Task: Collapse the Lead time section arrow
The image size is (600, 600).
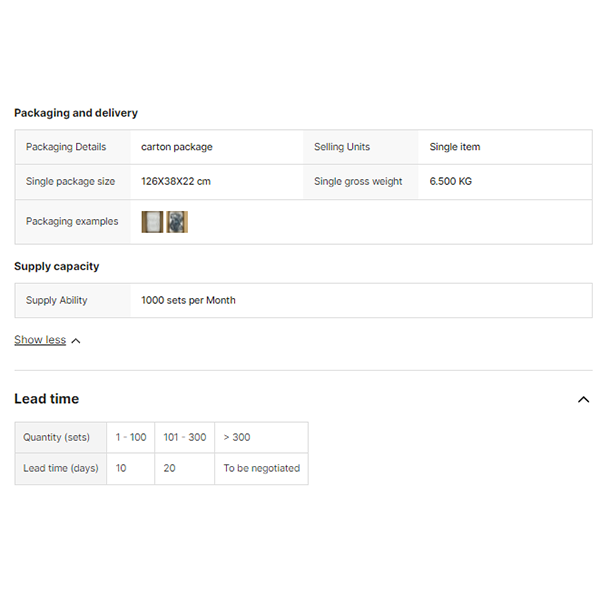Action: pyautogui.click(x=583, y=400)
